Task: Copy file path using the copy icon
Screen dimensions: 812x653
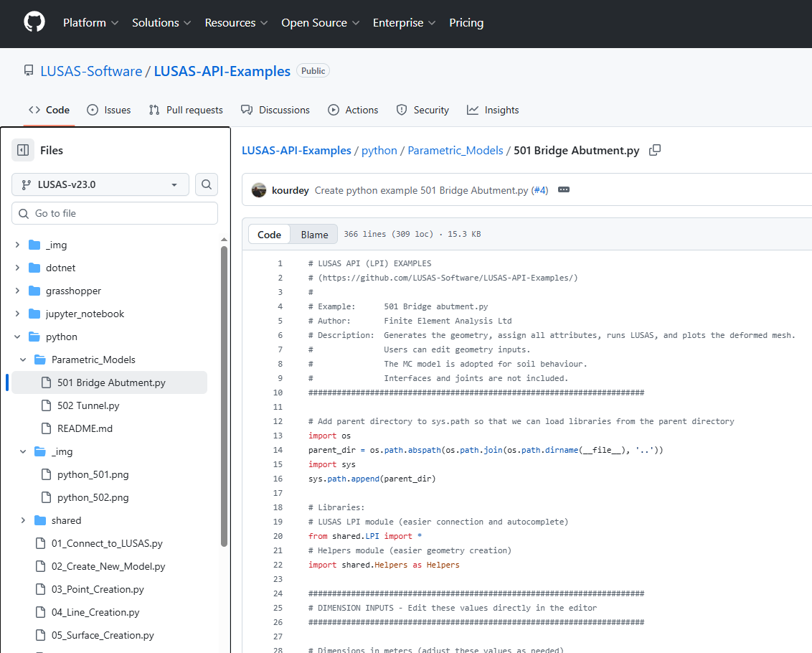Action: point(654,150)
